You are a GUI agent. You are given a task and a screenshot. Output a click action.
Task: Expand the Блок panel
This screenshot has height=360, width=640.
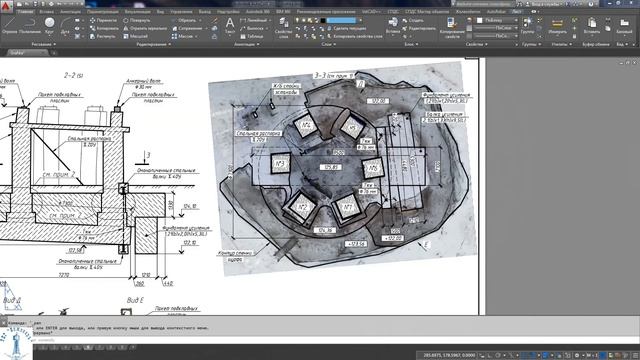click(411, 44)
